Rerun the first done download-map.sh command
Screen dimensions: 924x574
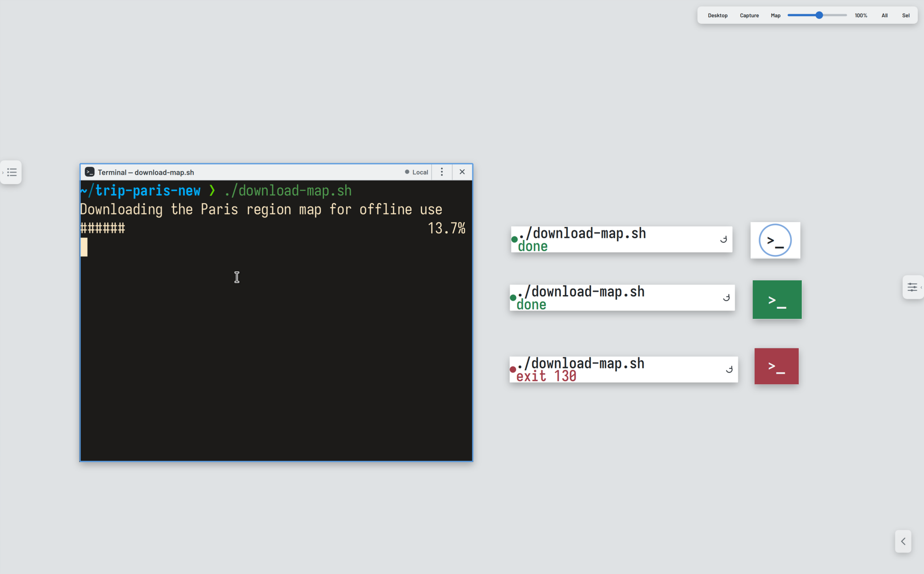[723, 239]
